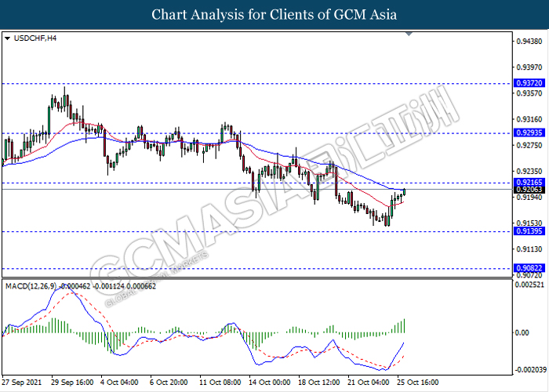The width and height of the screenshot is (549, 392).
Task: Select the 0.92935 level price label
Action: pyautogui.click(x=529, y=132)
